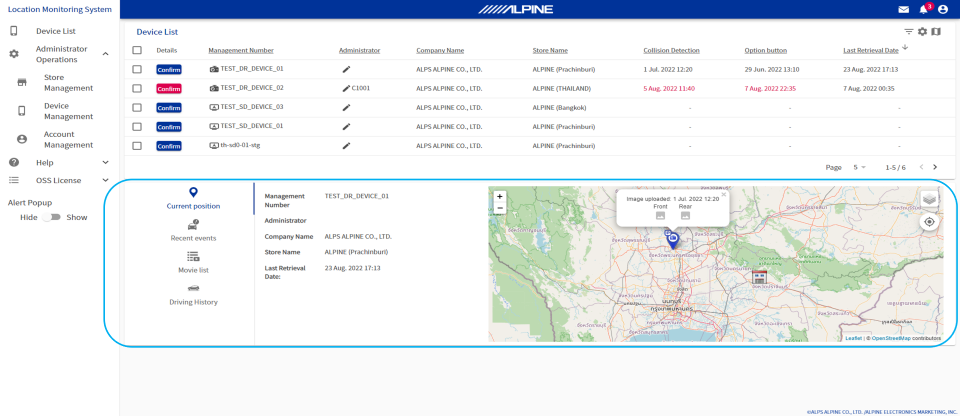Click the ALPINE logo in header
This screenshot has width=960, height=416.
[516, 9]
